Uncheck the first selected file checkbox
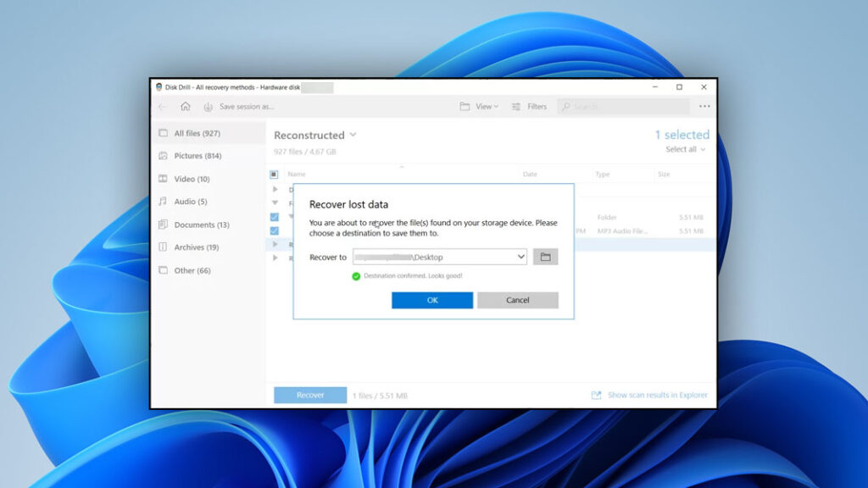 [x=275, y=216]
